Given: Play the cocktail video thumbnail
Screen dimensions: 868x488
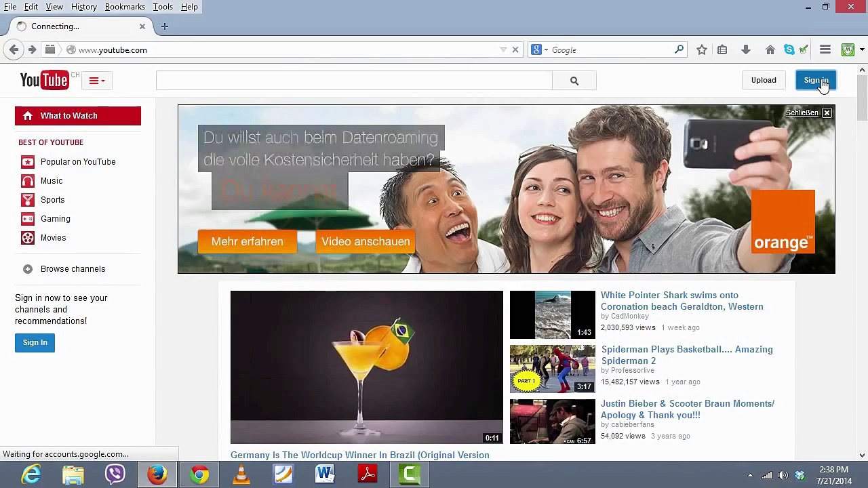Looking at the screenshot, I should [x=367, y=367].
